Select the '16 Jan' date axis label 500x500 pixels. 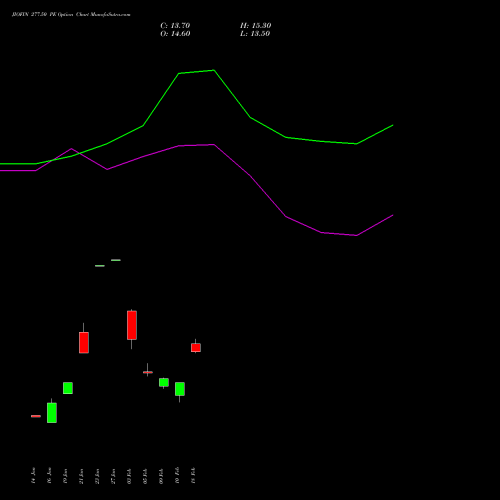tap(49, 475)
